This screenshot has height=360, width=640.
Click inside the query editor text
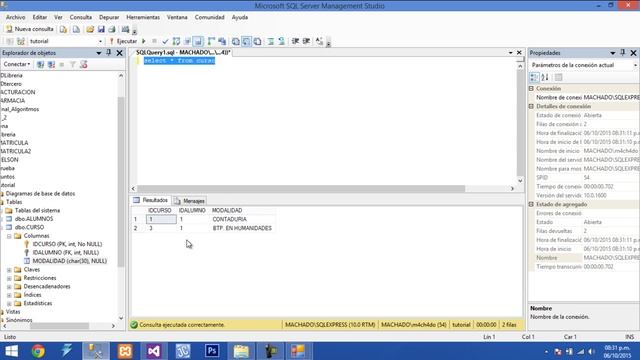[x=179, y=61]
